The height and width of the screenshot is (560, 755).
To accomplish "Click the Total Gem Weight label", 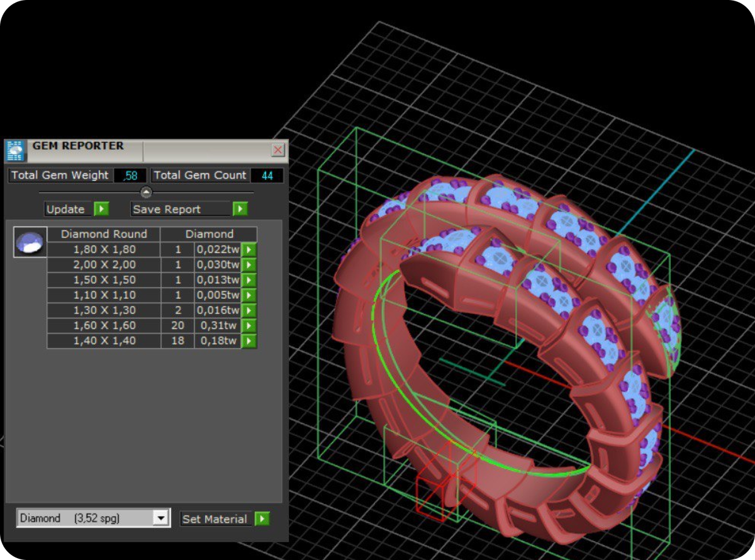I will point(60,176).
